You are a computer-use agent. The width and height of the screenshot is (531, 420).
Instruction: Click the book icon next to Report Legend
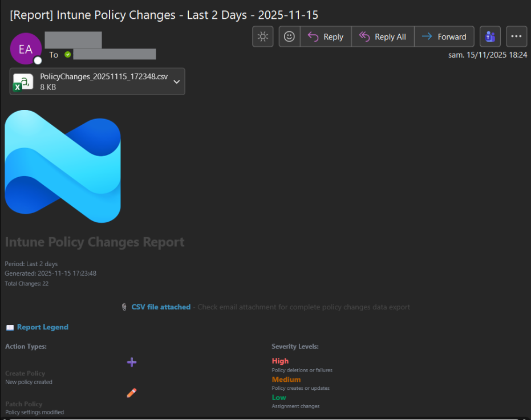(x=9, y=327)
